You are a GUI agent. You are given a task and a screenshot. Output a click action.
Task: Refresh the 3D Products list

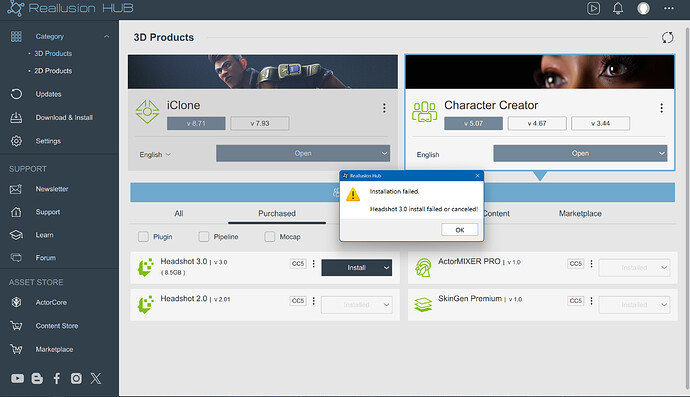coord(668,37)
